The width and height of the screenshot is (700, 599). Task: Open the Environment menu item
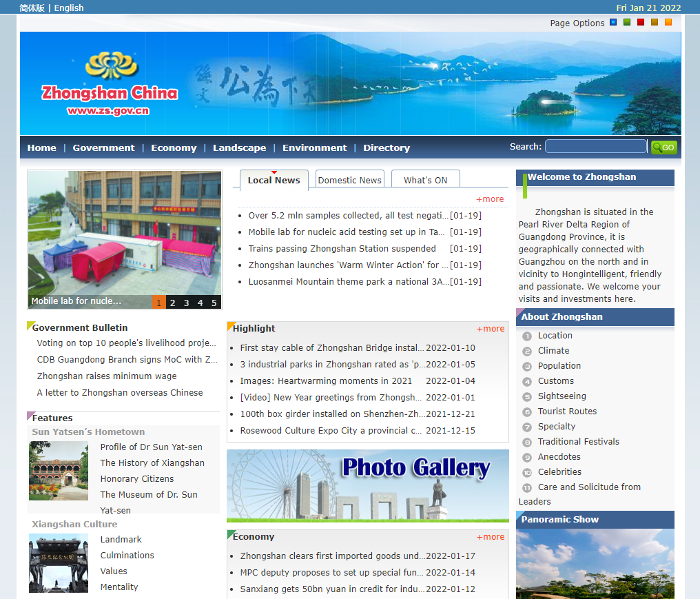(315, 148)
